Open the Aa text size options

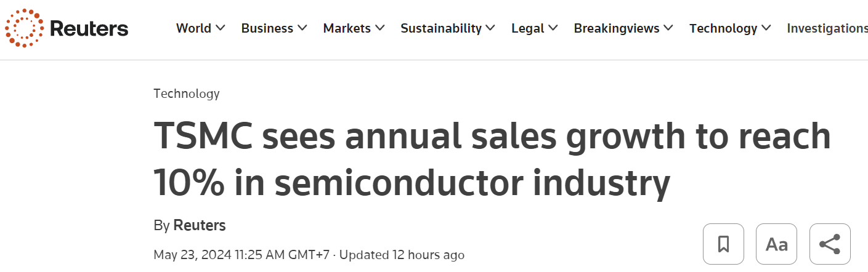coord(776,244)
